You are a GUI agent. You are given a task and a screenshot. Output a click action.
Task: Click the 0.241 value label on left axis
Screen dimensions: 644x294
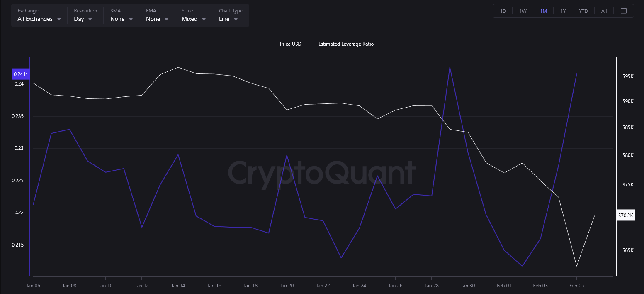click(x=21, y=73)
